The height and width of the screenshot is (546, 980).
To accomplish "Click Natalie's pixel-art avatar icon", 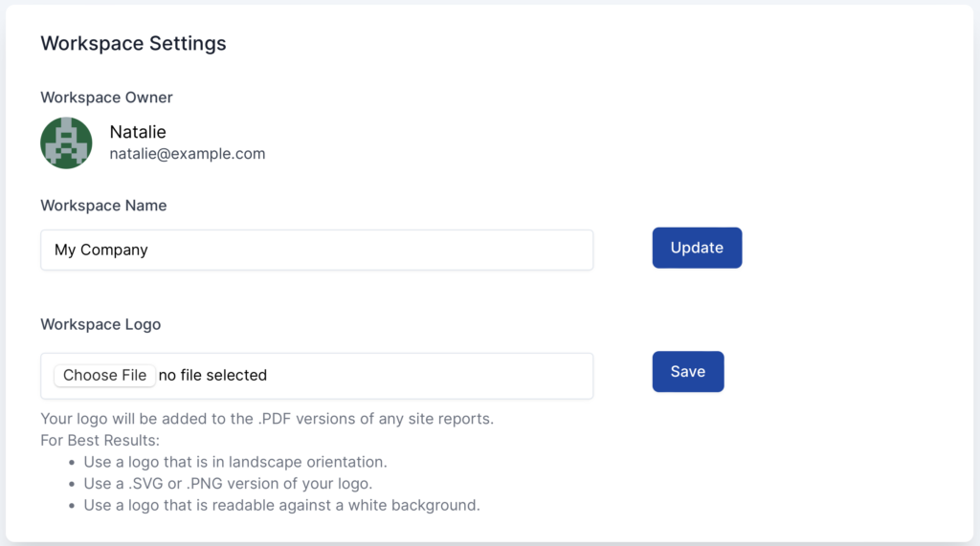I will [x=66, y=143].
